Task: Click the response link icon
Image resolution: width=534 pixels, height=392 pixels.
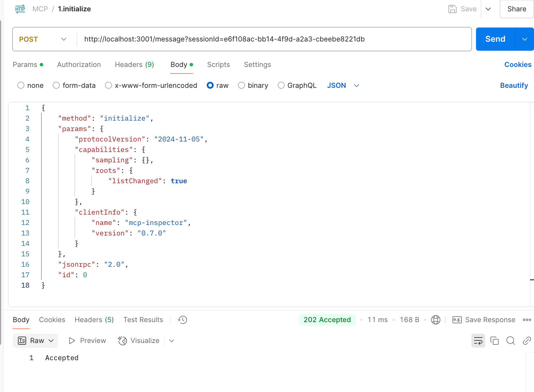Action: coord(527,341)
